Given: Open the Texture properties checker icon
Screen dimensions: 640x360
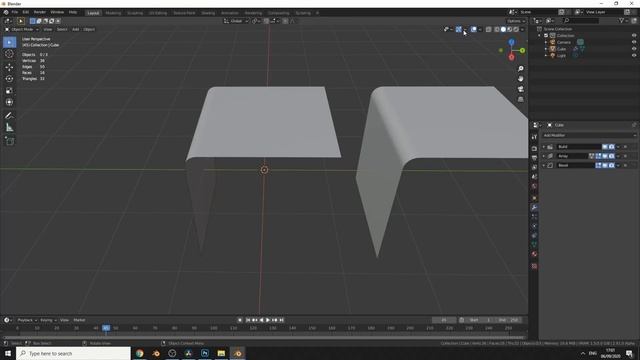Looking at the screenshot, I should tap(534, 266).
